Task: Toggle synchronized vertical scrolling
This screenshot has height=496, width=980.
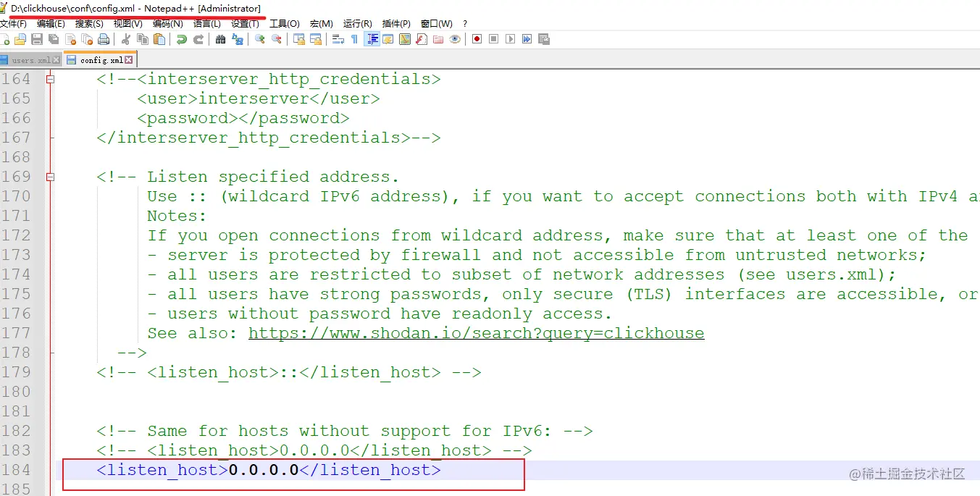Action: [299, 39]
